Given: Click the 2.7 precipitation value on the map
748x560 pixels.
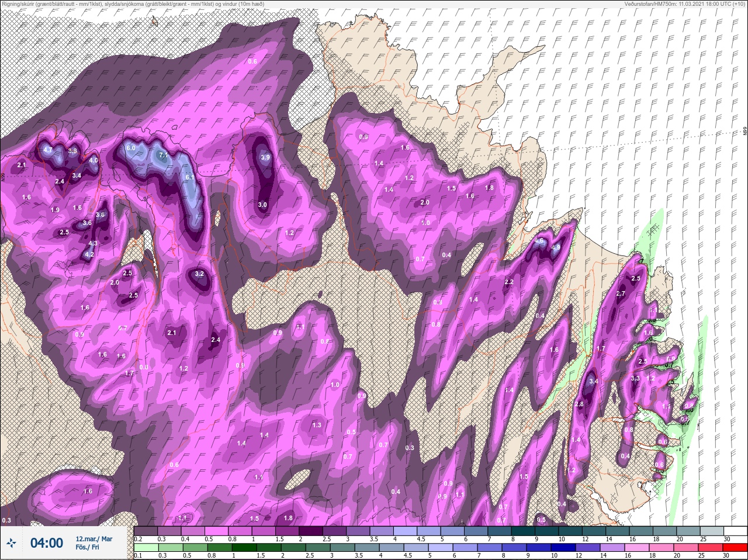Looking at the screenshot, I should [x=621, y=294].
